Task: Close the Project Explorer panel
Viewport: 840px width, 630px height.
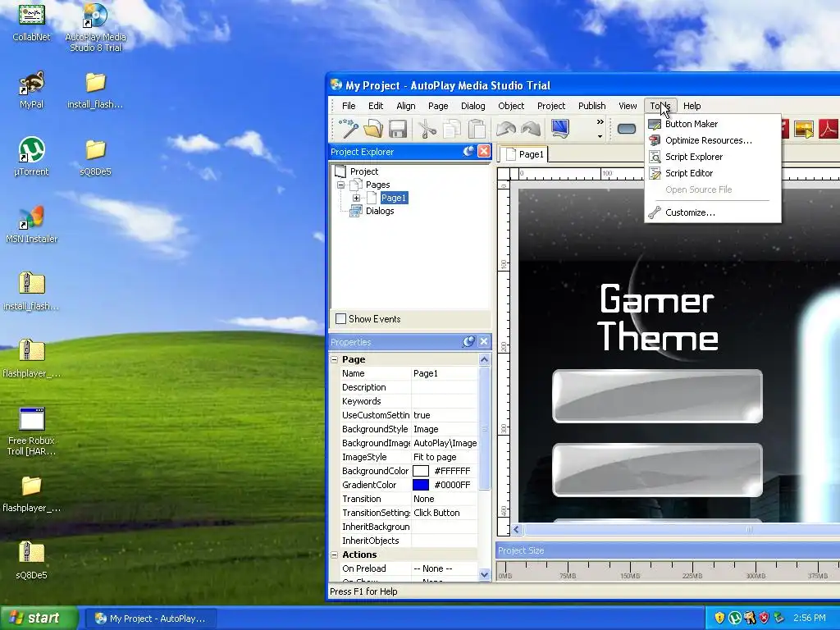Action: (484, 152)
